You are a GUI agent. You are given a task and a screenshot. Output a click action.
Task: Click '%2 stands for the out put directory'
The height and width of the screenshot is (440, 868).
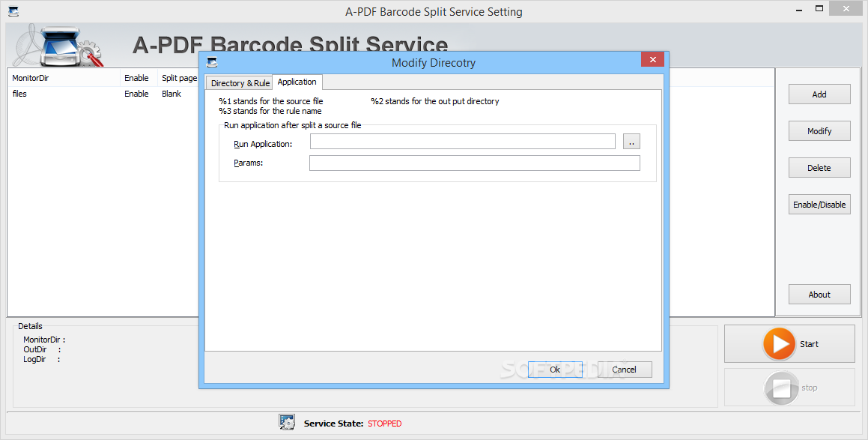coord(435,101)
